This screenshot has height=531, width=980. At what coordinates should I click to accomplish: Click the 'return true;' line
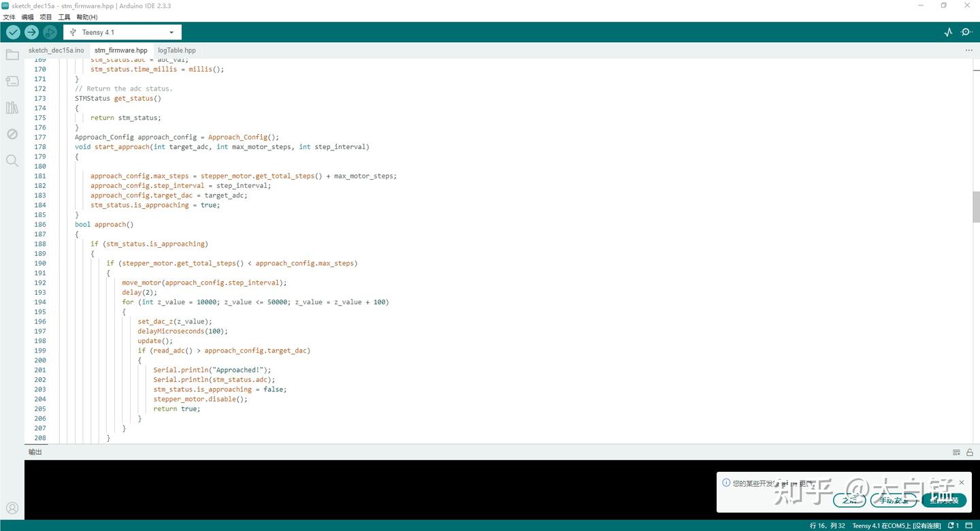coord(177,409)
